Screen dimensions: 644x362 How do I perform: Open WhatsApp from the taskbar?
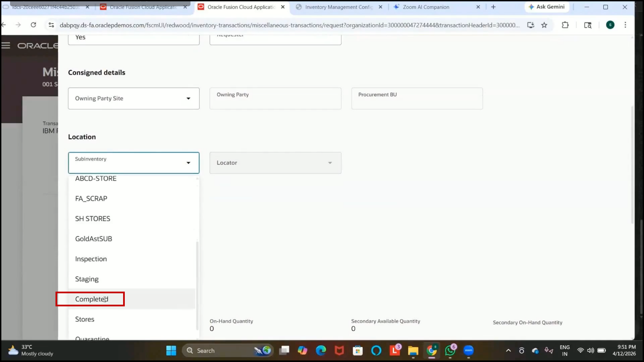pos(450,351)
